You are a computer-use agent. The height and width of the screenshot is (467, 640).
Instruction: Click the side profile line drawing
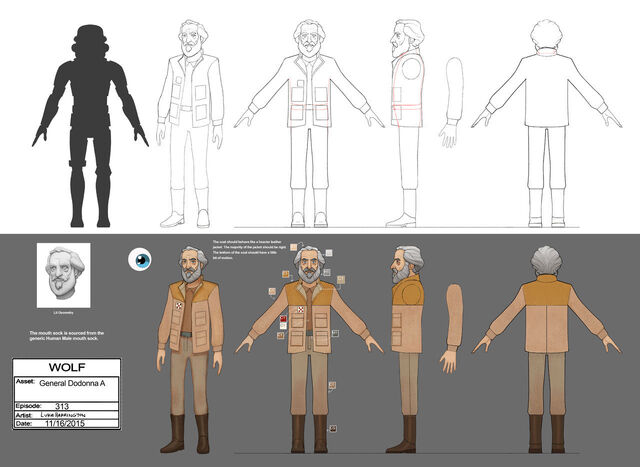407,124
